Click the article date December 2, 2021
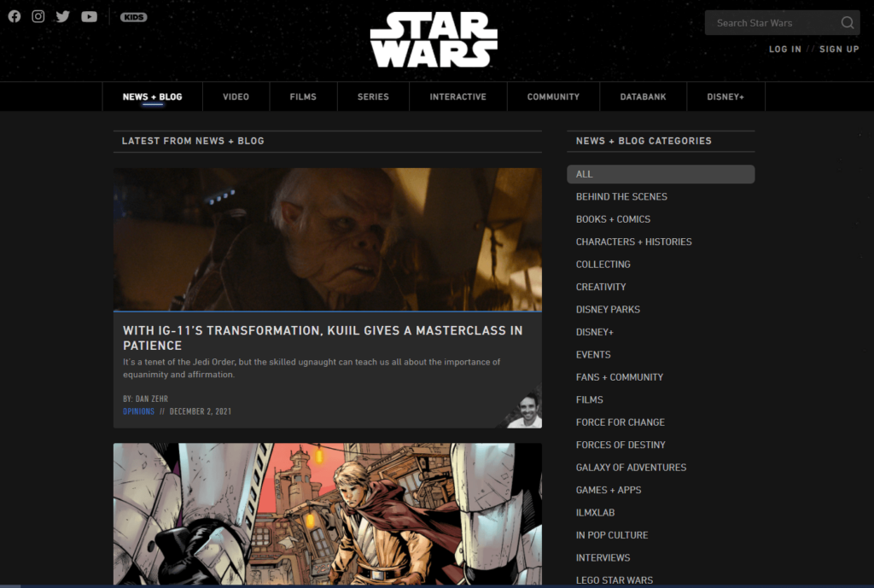 click(x=200, y=411)
